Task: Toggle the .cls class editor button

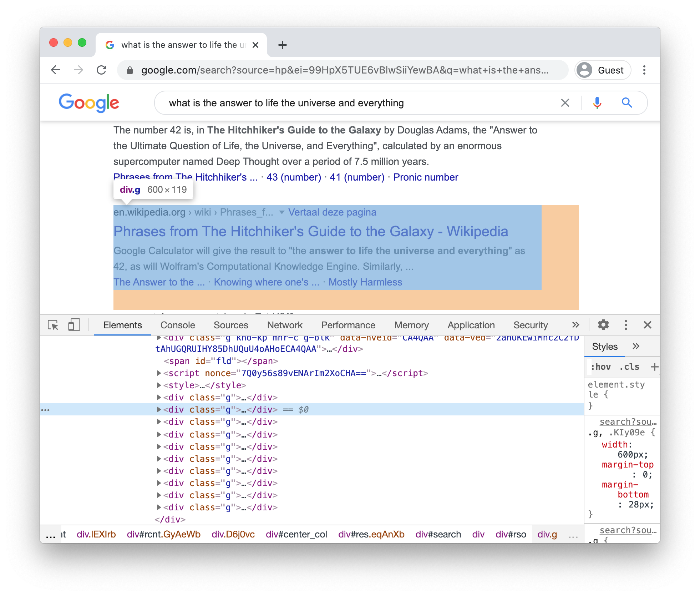Action: point(629,367)
